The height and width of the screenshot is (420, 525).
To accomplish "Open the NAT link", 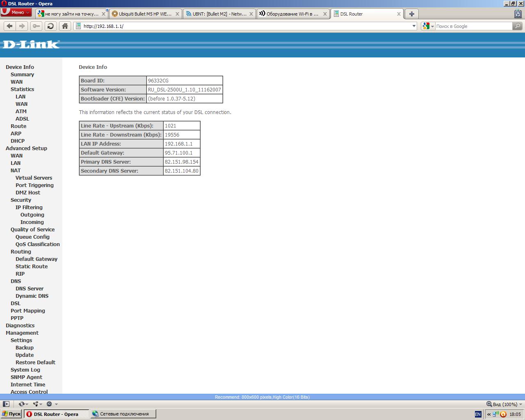I will coord(16,171).
